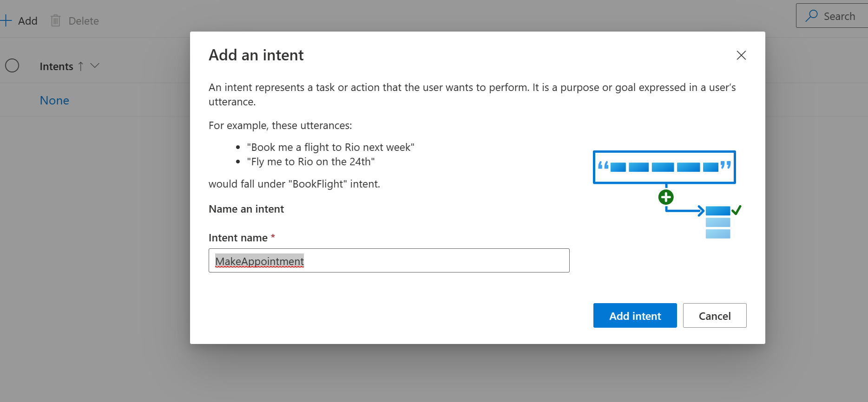This screenshot has width=868, height=402.
Task: Open the None intent link
Action: [54, 100]
